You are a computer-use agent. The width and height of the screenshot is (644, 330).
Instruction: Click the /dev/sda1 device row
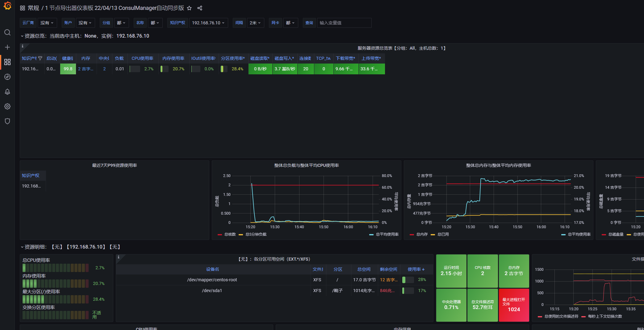(274, 291)
